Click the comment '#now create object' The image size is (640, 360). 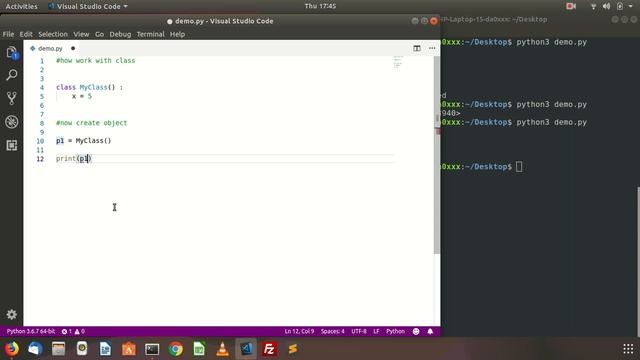pos(91,123)
